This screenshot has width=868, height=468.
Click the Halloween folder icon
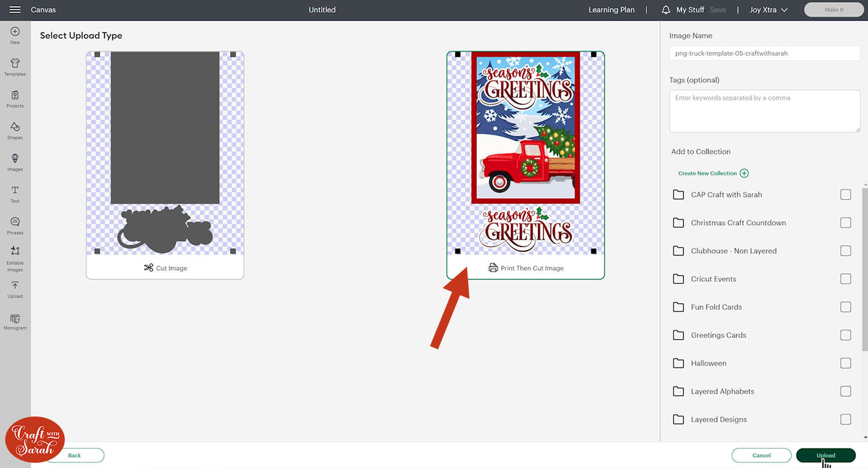click(x=678, y=363)
